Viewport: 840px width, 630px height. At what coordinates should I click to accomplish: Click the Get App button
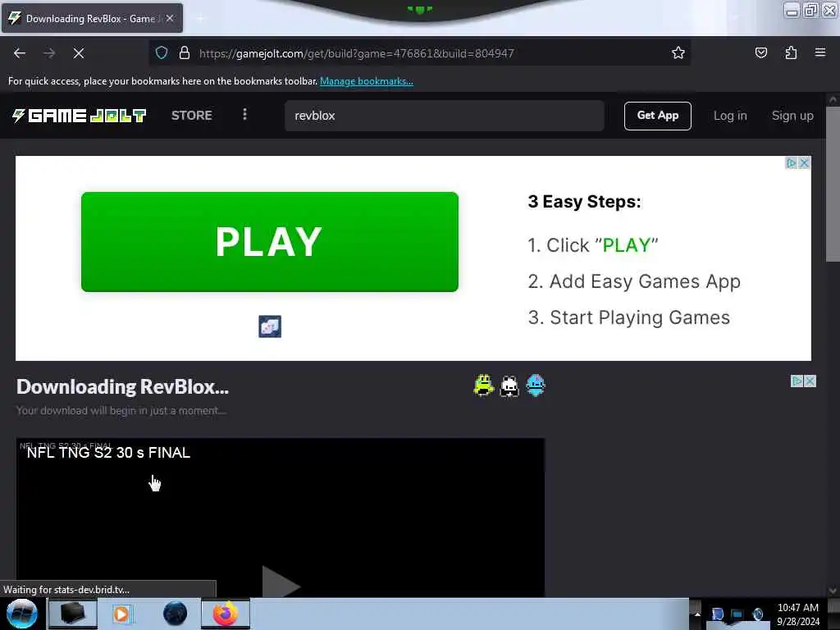pos(657,116)
